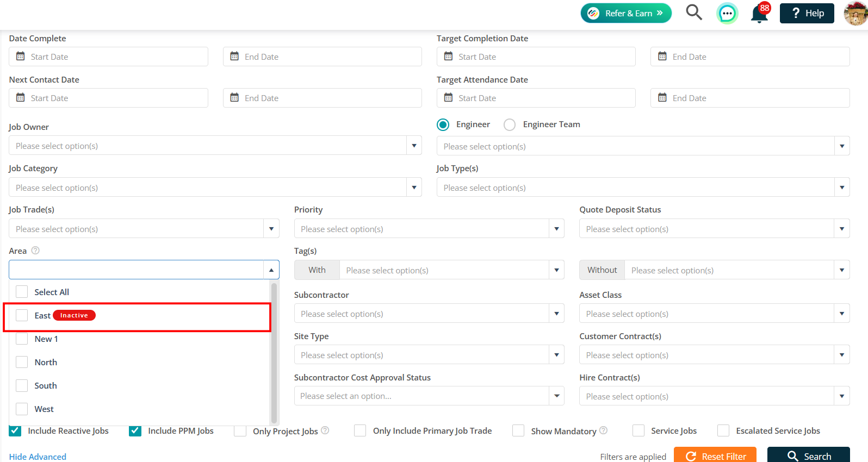Open the Priority dropdown arrow
Image resolution: width=868 pixels, height=462 pixels.
[556, 229]
